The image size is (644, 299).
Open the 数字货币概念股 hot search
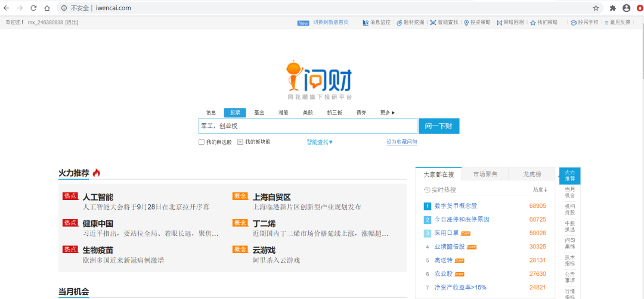pyautogui.click(x=456, y=206)
